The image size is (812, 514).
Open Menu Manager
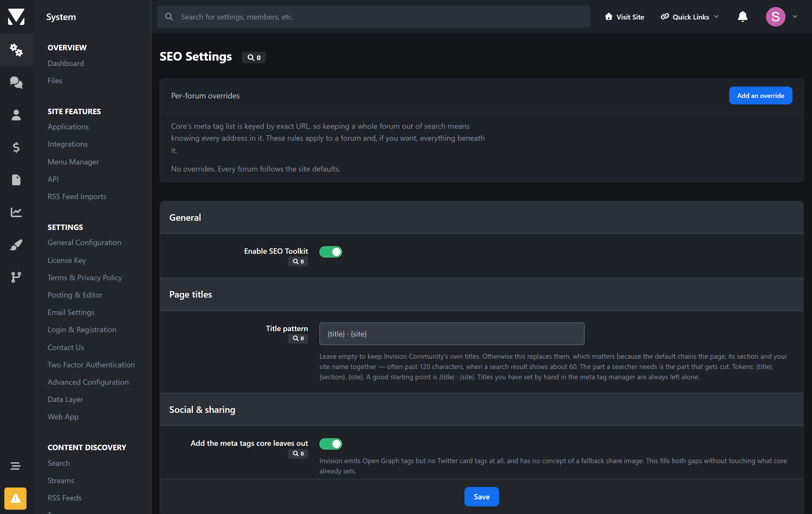(73, 162)
